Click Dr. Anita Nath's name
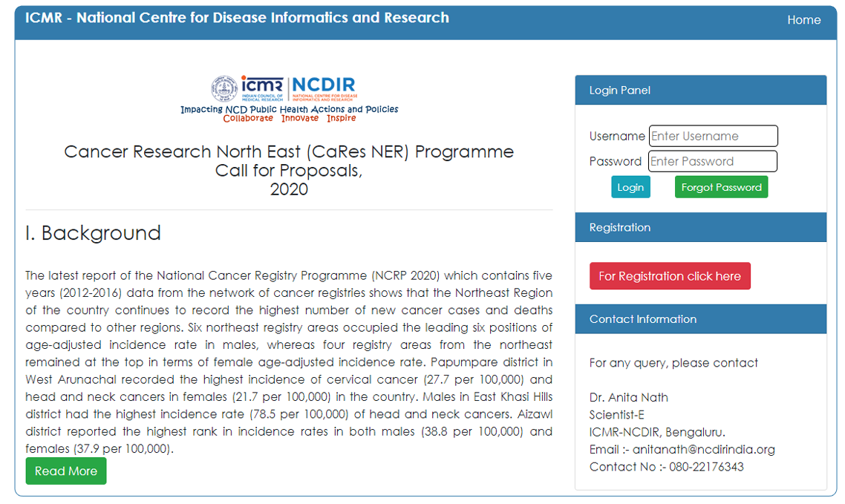Image resolution: width=845 pixels, height=504 pixels. 629,397
